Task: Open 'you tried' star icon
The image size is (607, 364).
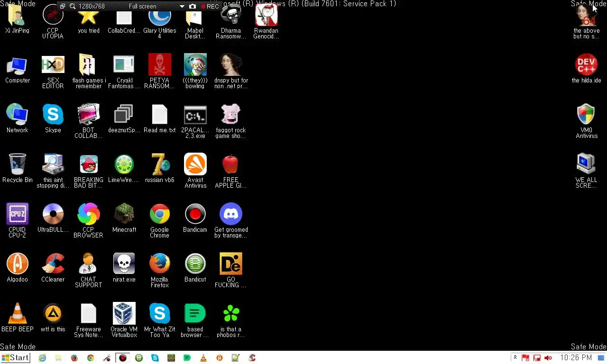Action: coord(89,21)
